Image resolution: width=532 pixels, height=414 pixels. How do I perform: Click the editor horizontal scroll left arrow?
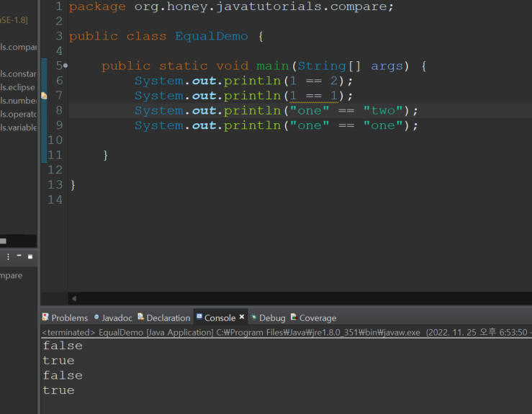[x=74, y=299]
